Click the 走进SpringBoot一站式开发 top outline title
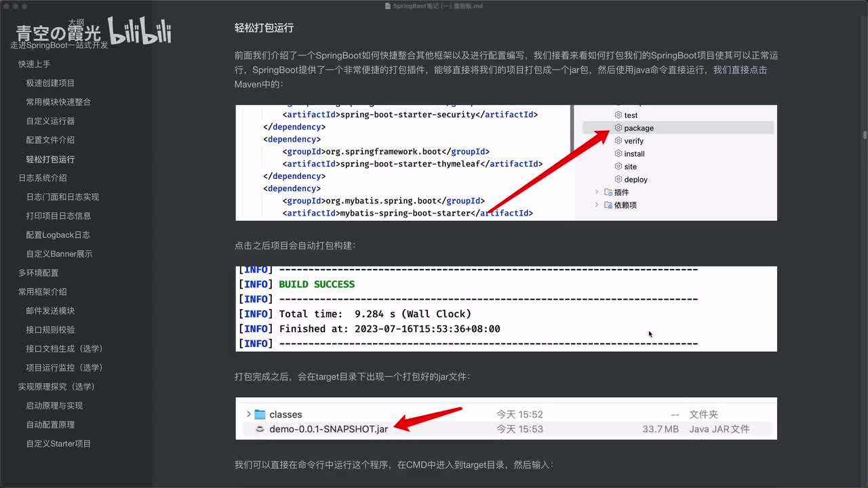Viewport: 868px width, 488px height. [60, 45]
